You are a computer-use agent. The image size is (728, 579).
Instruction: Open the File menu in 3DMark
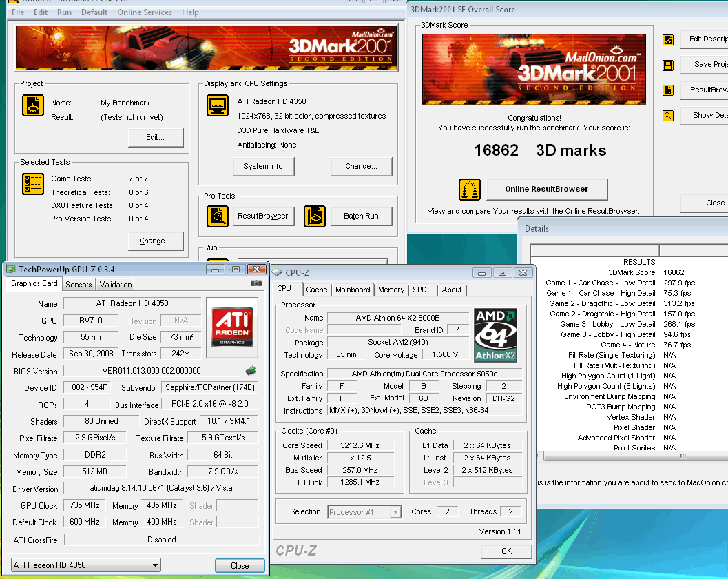tap(18, 12)
